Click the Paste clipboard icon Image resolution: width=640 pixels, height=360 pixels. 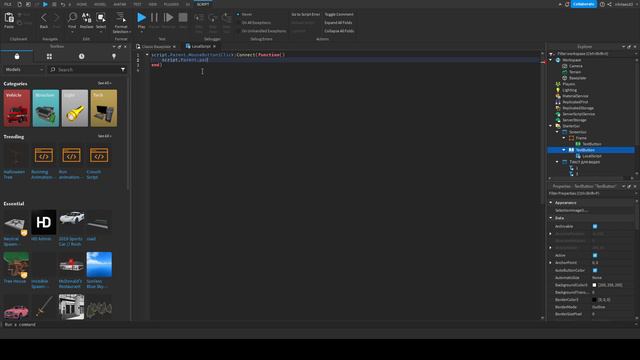[x=9, y=18]
